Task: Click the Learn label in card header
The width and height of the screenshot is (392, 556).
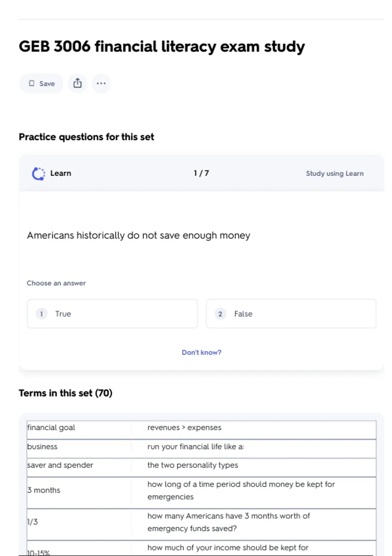Action: pos(60,173)
